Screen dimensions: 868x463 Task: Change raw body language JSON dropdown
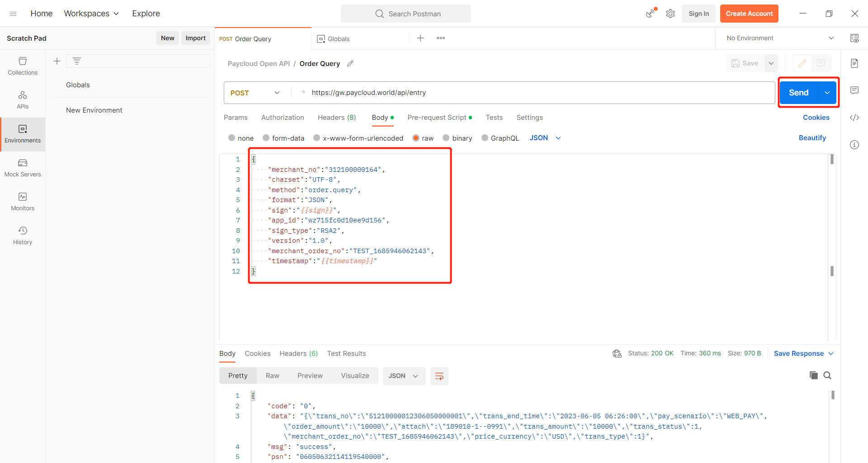545,138
